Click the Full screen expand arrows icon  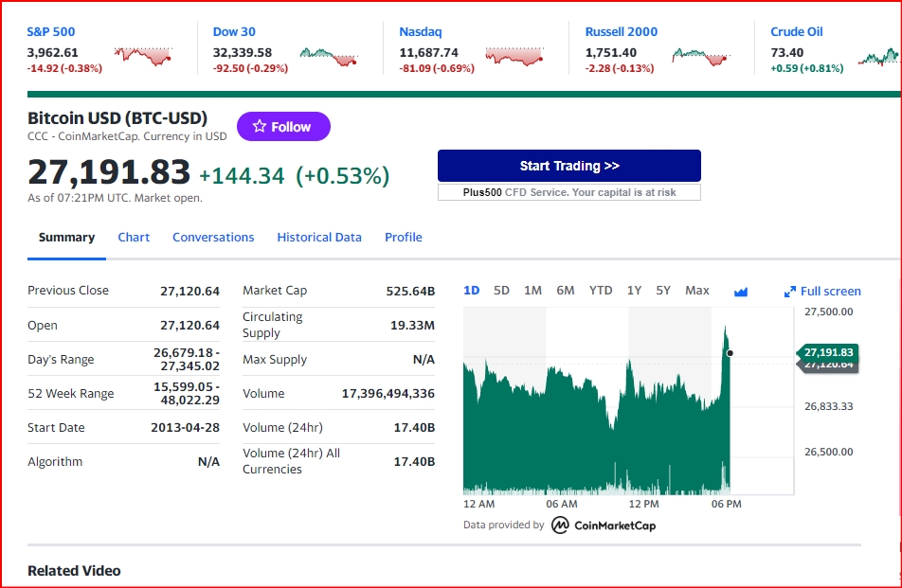[x=790, y=292]
